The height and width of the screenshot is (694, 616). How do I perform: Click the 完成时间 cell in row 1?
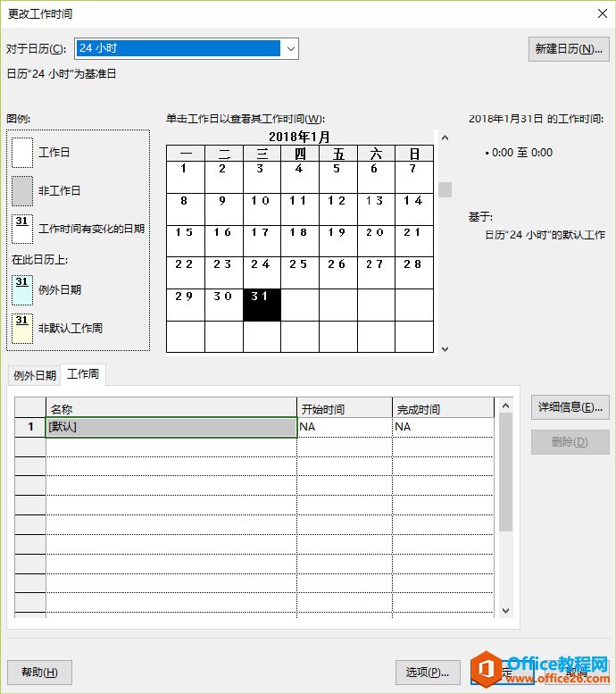pyautogui.click(x=442, y=428)
